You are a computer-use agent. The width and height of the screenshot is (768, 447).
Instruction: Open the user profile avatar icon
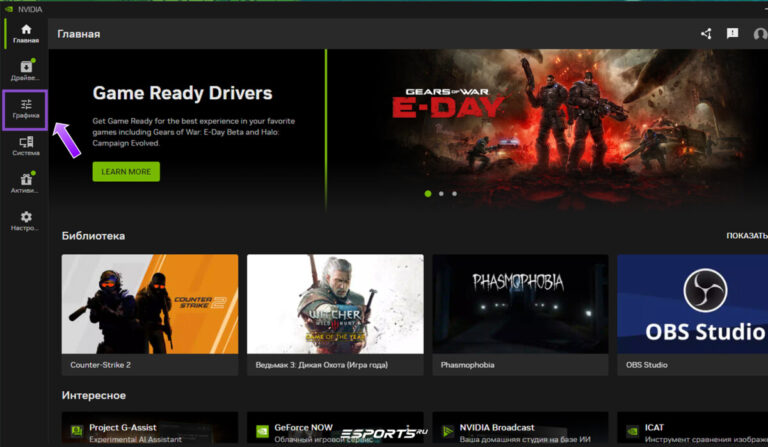pos(760,34)
